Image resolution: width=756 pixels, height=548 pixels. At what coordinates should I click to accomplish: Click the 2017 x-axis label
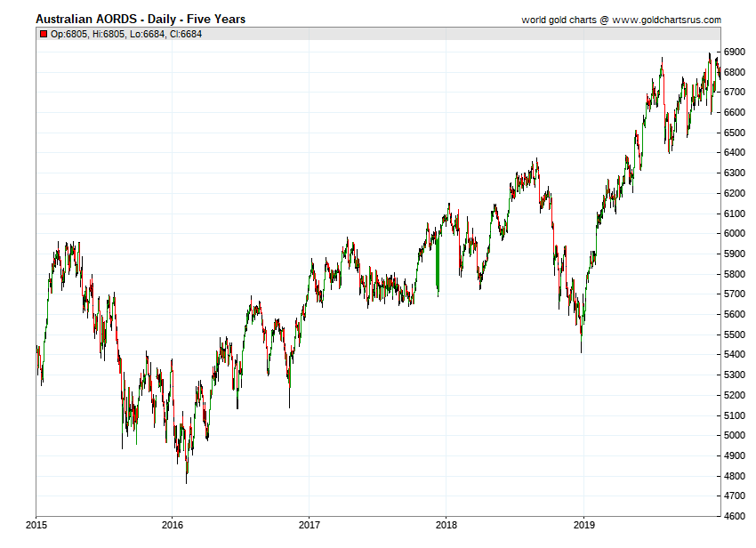(x=309, y=526)
